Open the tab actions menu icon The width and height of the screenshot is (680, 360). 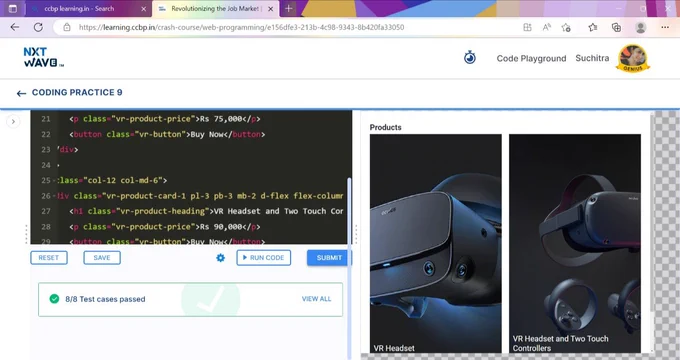coord(13,9)
